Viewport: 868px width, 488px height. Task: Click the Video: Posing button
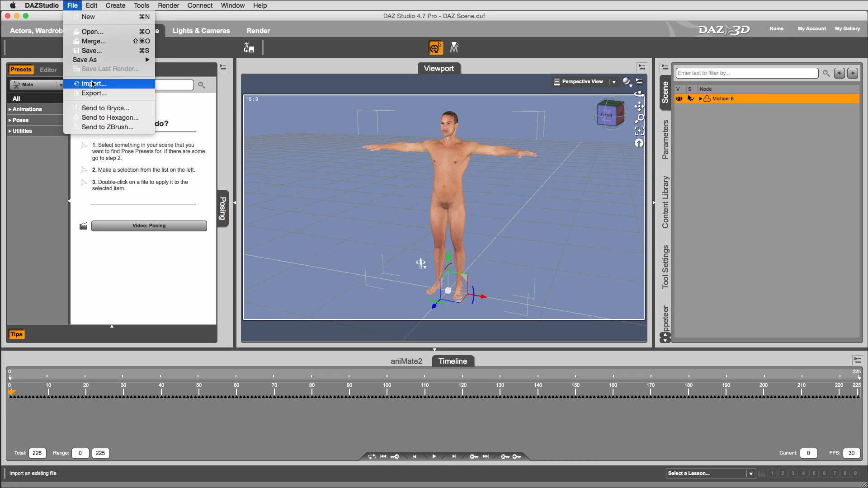[x=149, y=226]
